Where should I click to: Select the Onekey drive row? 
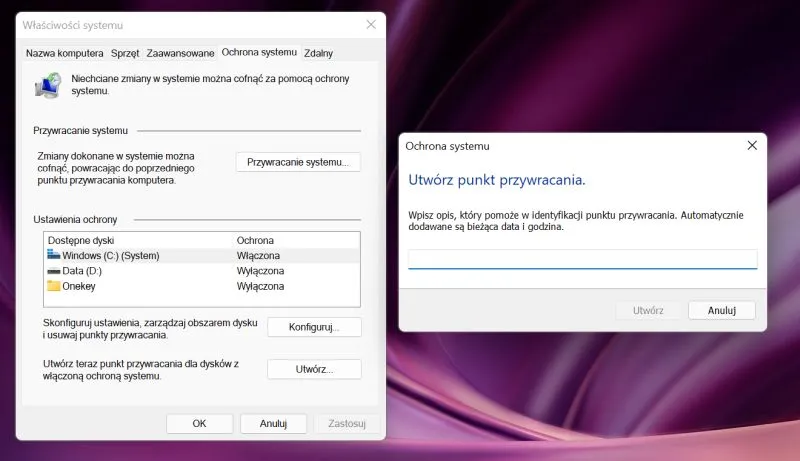(x=202, y=286)
